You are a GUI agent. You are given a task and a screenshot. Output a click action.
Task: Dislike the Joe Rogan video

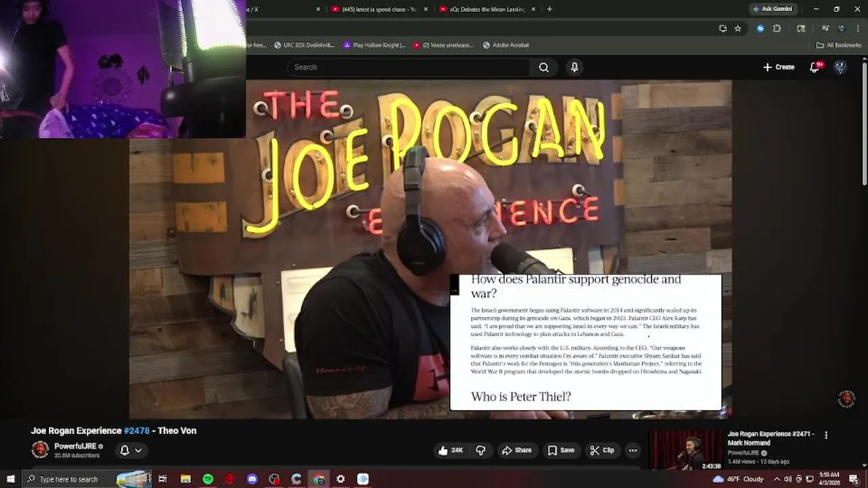point(481,450)
